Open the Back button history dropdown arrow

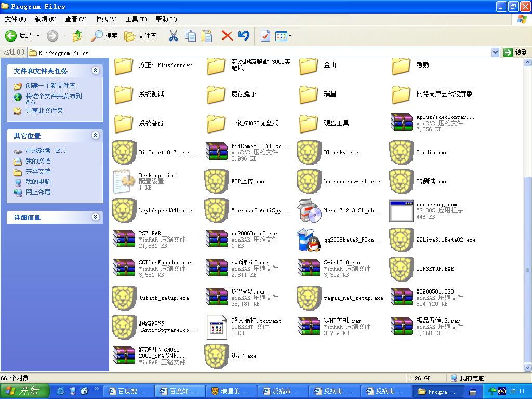coord(38,36)
